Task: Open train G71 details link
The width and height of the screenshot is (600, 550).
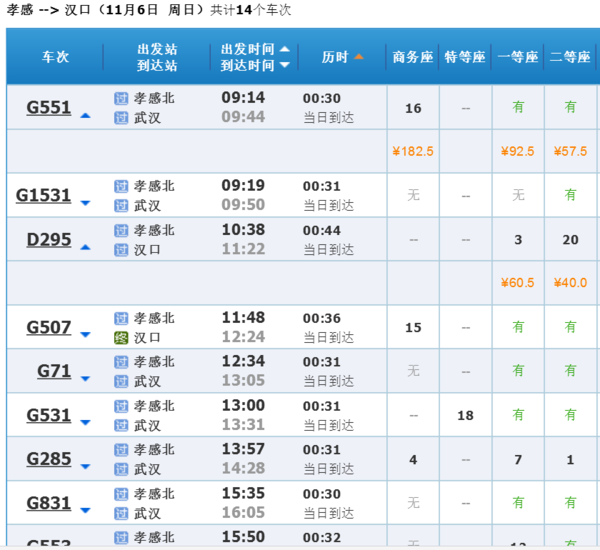Action: click(x=54, y=371)
